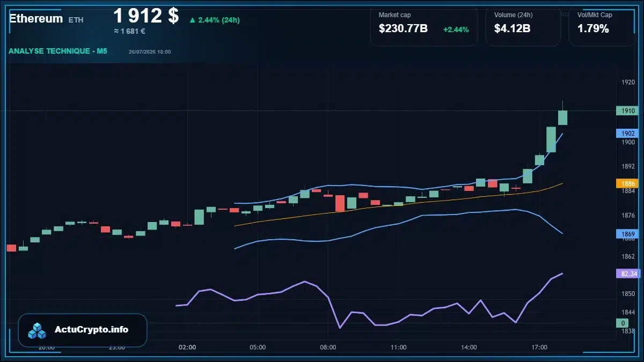Click the 1920 price axis label

click(628, 83)
